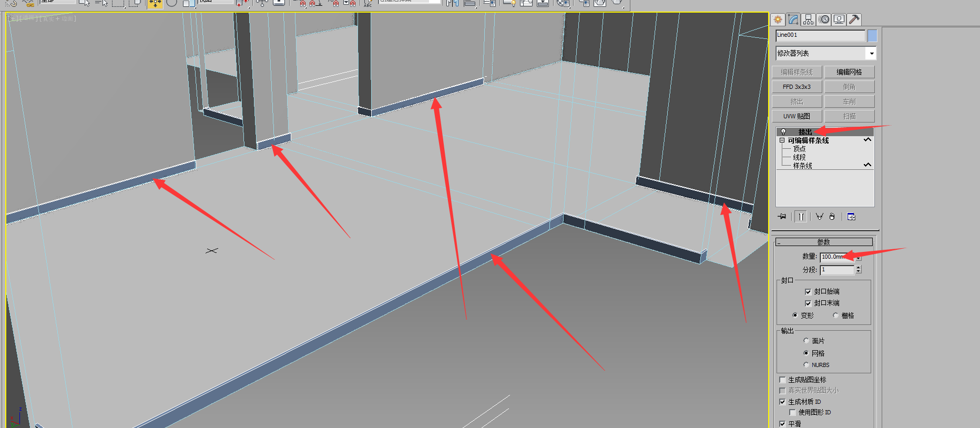The height and width of the screenshot is (428, 980).
Task: Open the Utilities hammer tab
Action: coord(854,19)
